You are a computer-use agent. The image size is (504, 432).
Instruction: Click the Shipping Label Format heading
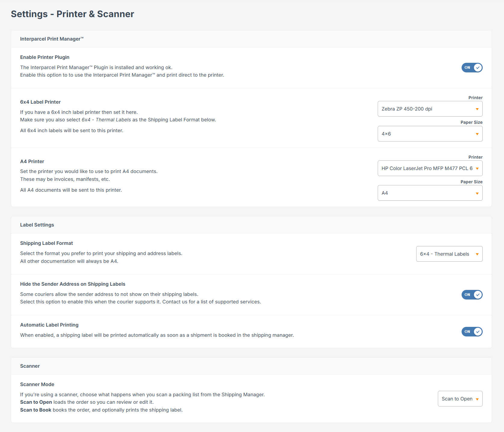click(x=47, y=243)
